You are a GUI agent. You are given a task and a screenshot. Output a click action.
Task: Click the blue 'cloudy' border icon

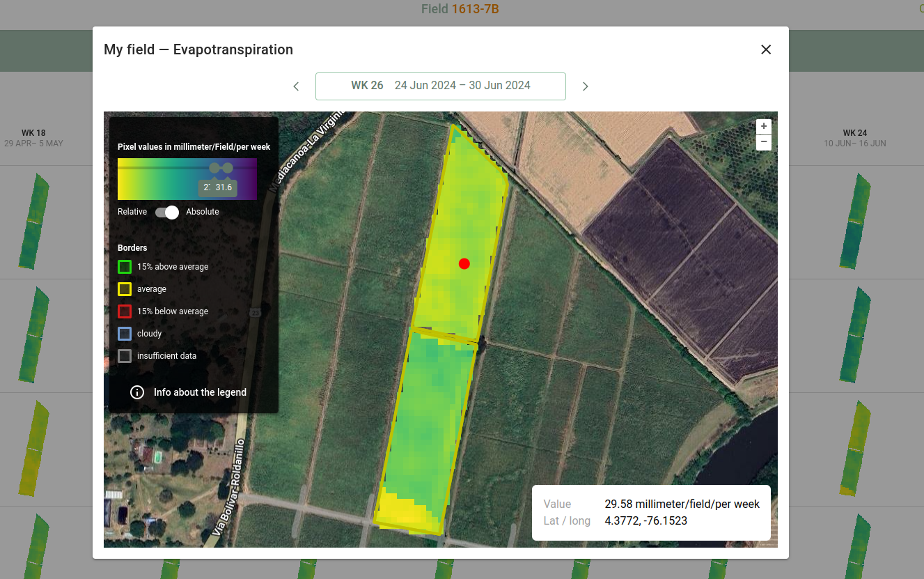point(124,333)
